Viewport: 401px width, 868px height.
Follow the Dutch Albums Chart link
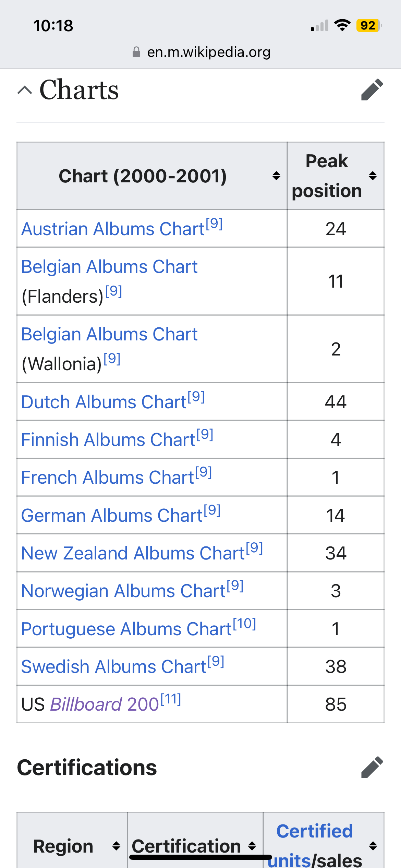pyautogui.click(x=104, y=402)
